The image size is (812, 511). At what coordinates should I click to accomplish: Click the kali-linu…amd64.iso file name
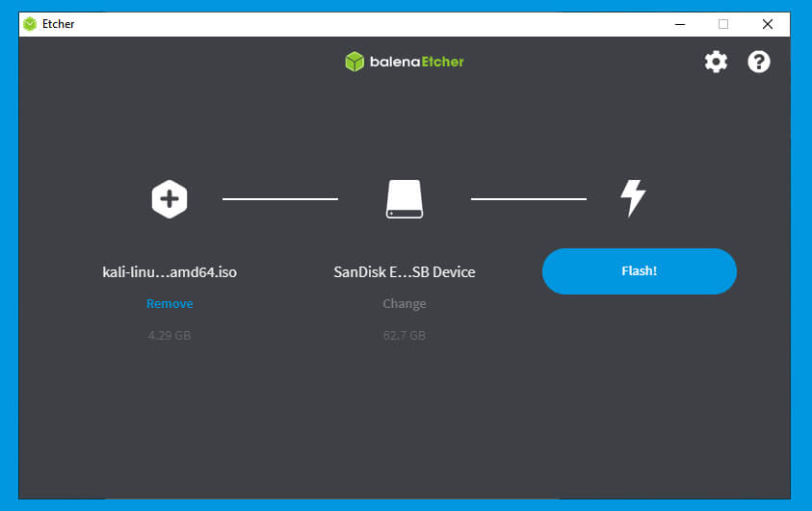click(x=170, y=272)
